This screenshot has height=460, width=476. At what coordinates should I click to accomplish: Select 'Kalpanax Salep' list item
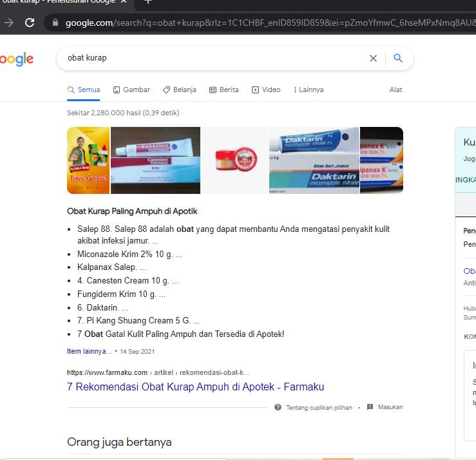pyautogui.click(x=106, y=267)
